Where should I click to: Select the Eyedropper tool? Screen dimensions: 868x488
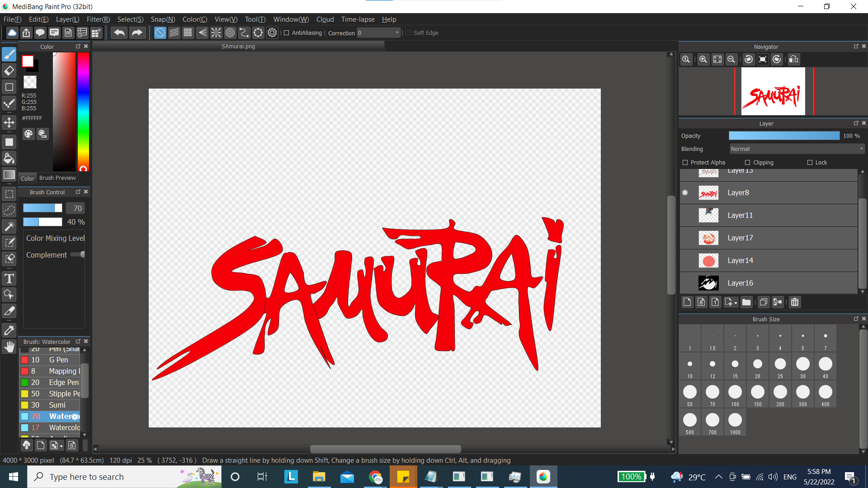tap(9, 330)
